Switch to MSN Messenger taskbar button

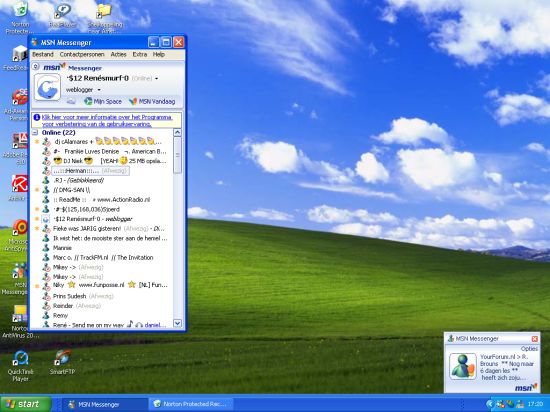(x=105, y=404)
